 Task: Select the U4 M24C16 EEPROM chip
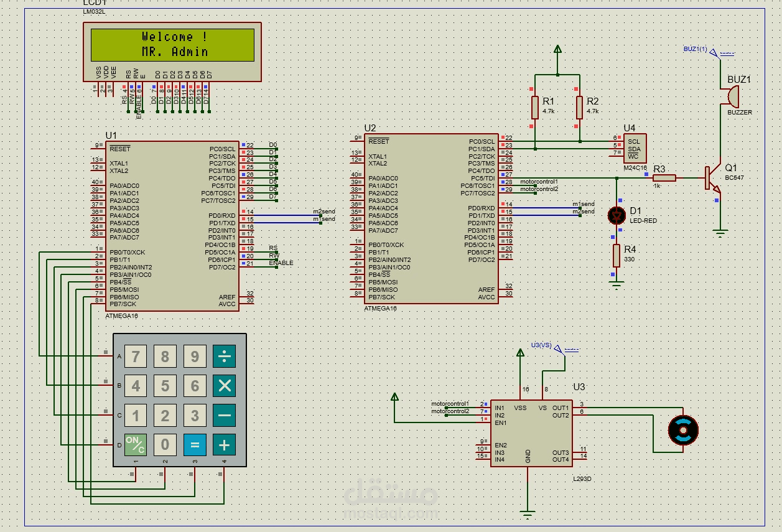(x=635, y=148)
